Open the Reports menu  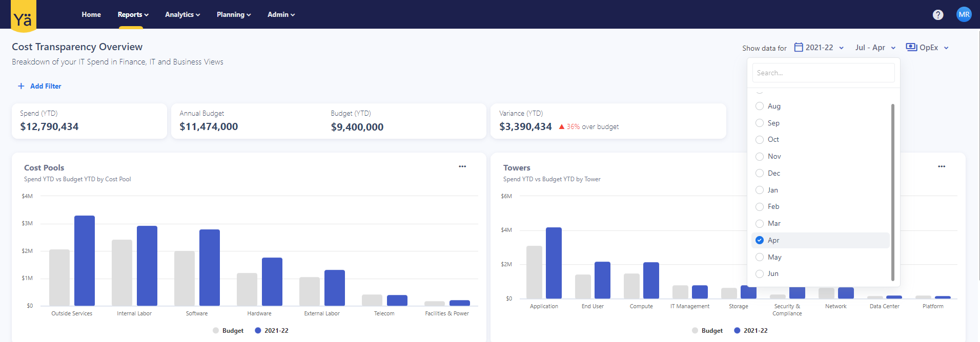[133, 14]
